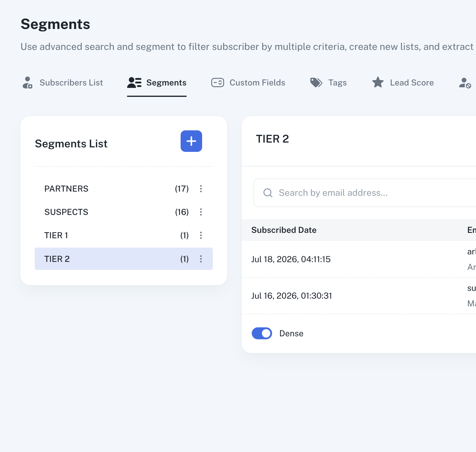Sort by Subscribed Date column header
The height and width of the screenshot is (452, 476).
tap(284, 230)
